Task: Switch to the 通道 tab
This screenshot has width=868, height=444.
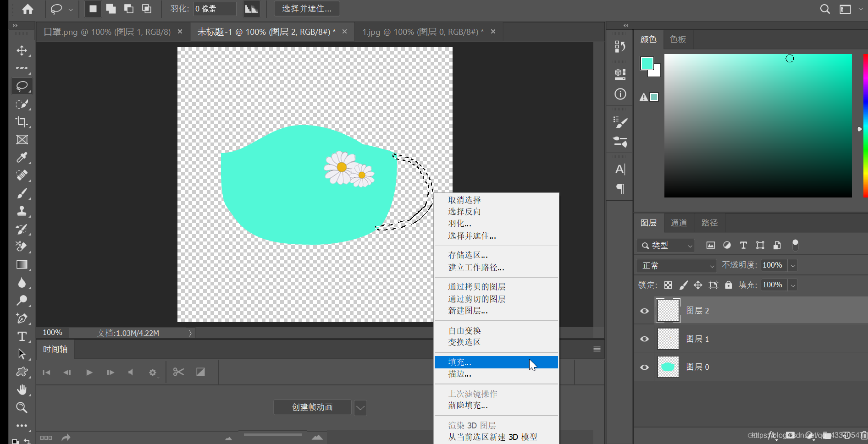Action: point(679,223)
